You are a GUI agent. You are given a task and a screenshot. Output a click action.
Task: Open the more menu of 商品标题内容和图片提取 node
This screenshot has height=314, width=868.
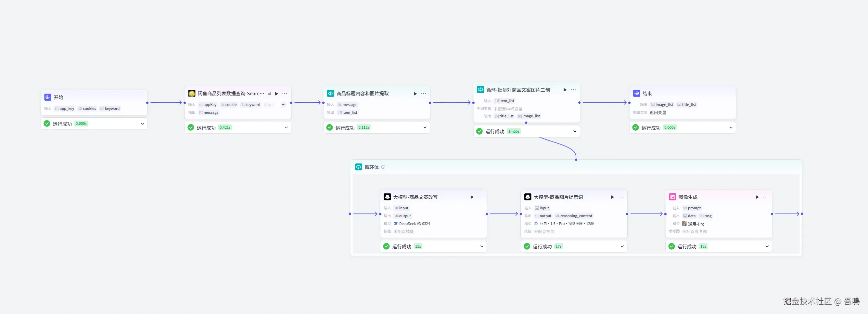[x=424, y=94]
